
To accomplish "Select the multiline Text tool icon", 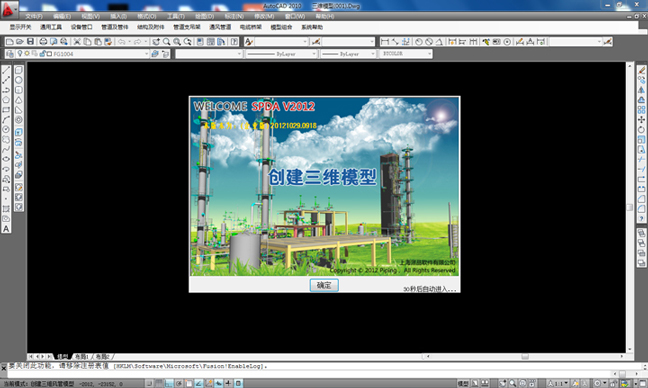I will point(6,229).
